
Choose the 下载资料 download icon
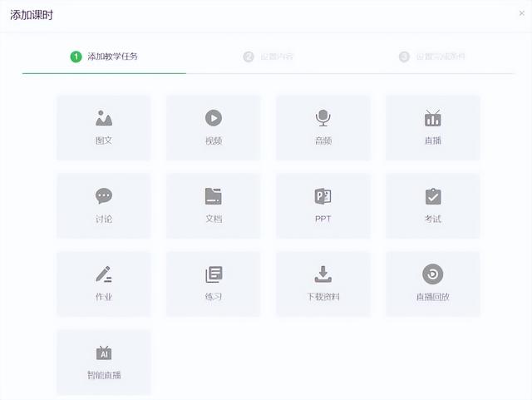pos(323,274)
